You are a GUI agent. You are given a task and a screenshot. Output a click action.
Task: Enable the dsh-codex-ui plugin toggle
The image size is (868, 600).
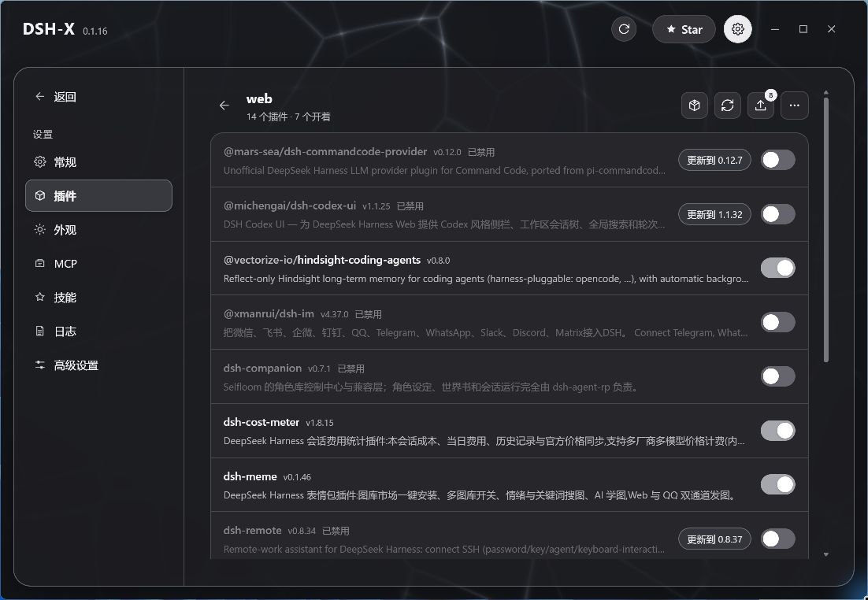coord(777,214)
